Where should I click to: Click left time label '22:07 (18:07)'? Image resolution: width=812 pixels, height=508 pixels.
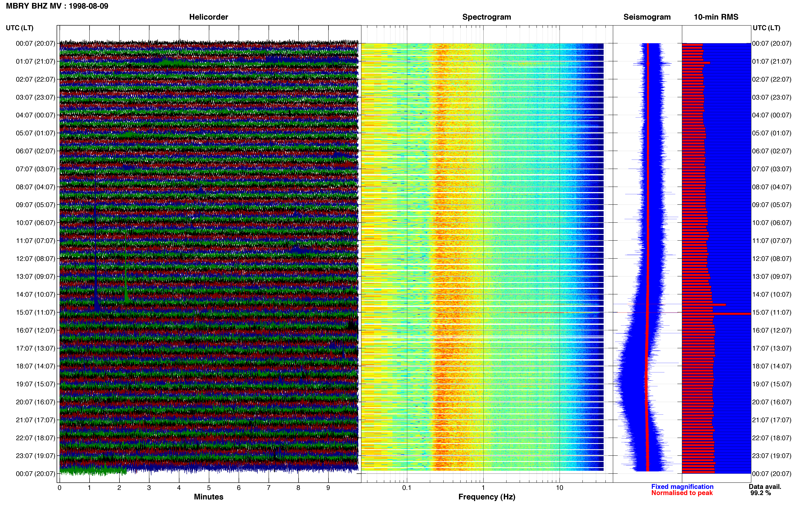[35, 438]
